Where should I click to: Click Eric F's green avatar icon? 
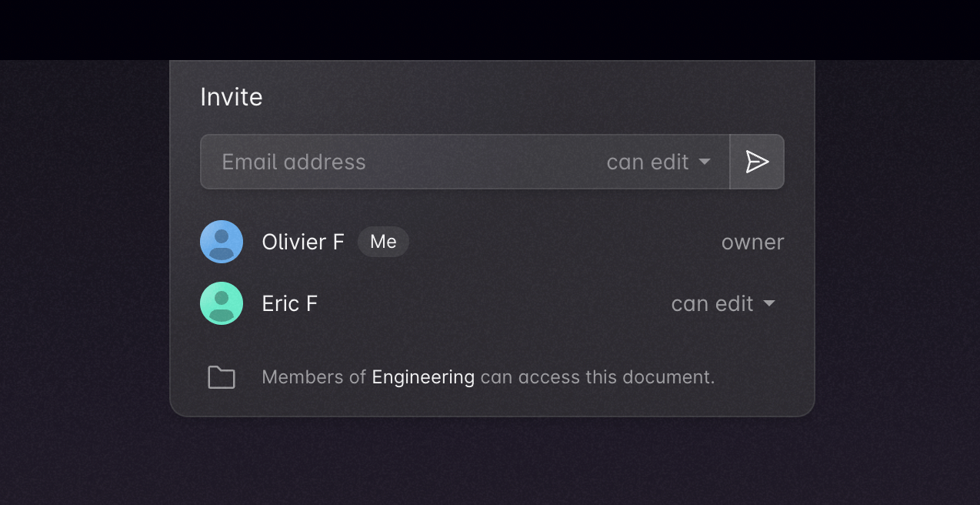[222, 303]
